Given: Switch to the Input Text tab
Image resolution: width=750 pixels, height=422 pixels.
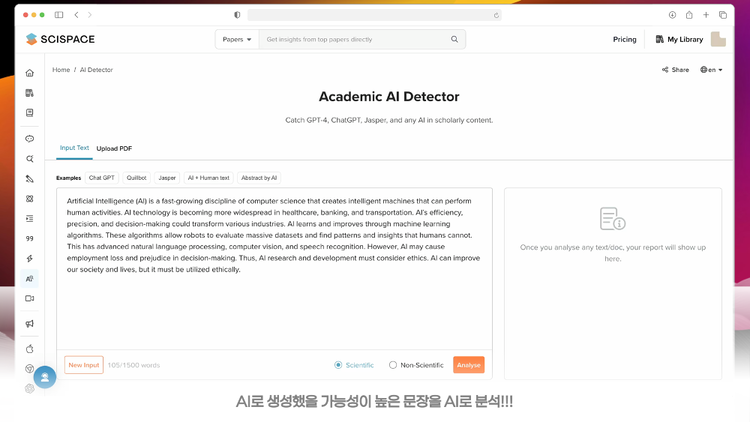Looking at the screenshot, I should pos(74,148).
